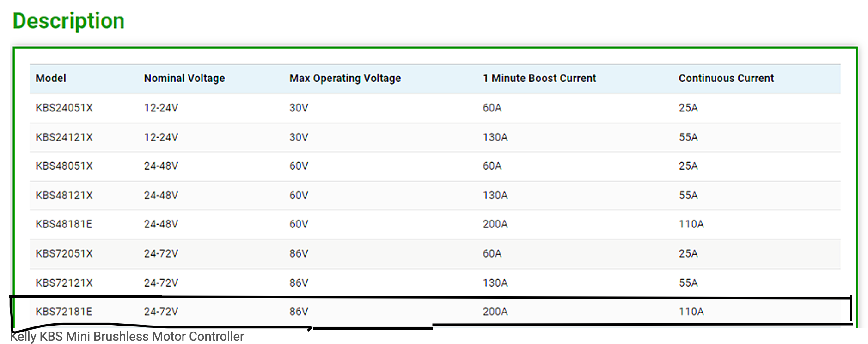Click model KBS72121X cell
The height and width of the screenshot is (344, 868).
click(x=64, y=283)
